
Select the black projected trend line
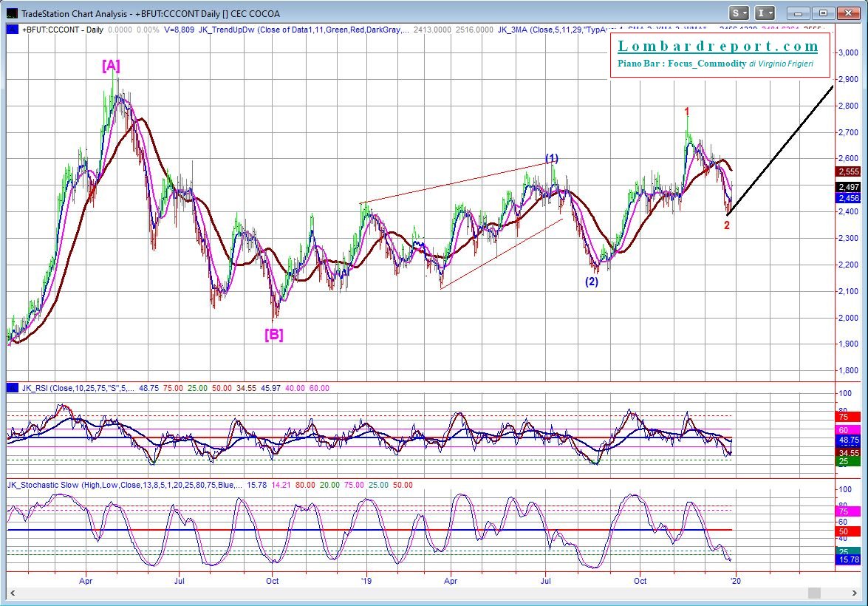pos(781,151)
